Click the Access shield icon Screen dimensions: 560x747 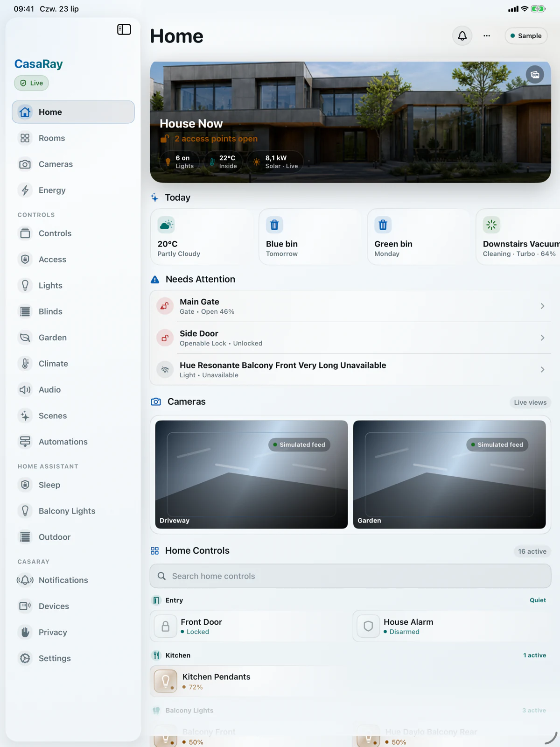[x=25, y=260]
